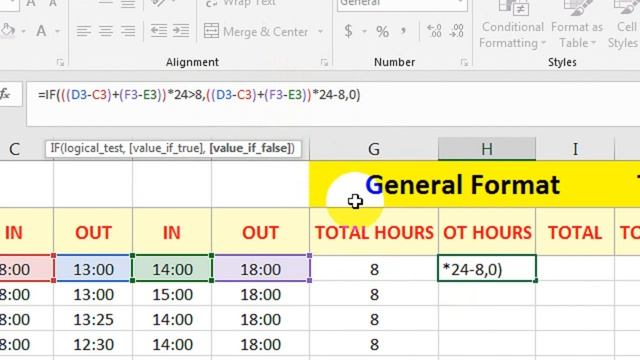Image resolution: width=640 pixels, height=360 pixels.
Task: Open the Number format dialog launcher
Action: point(464,62)
